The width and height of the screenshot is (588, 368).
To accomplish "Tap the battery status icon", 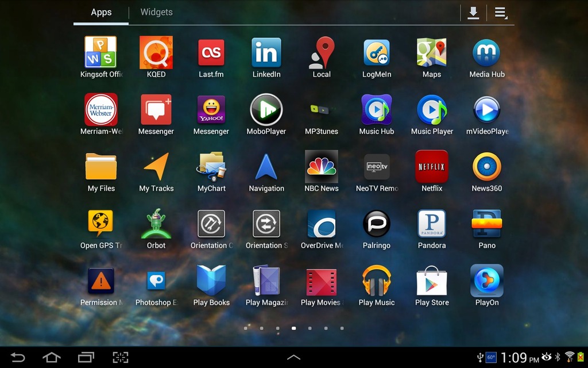I will 581,356.
